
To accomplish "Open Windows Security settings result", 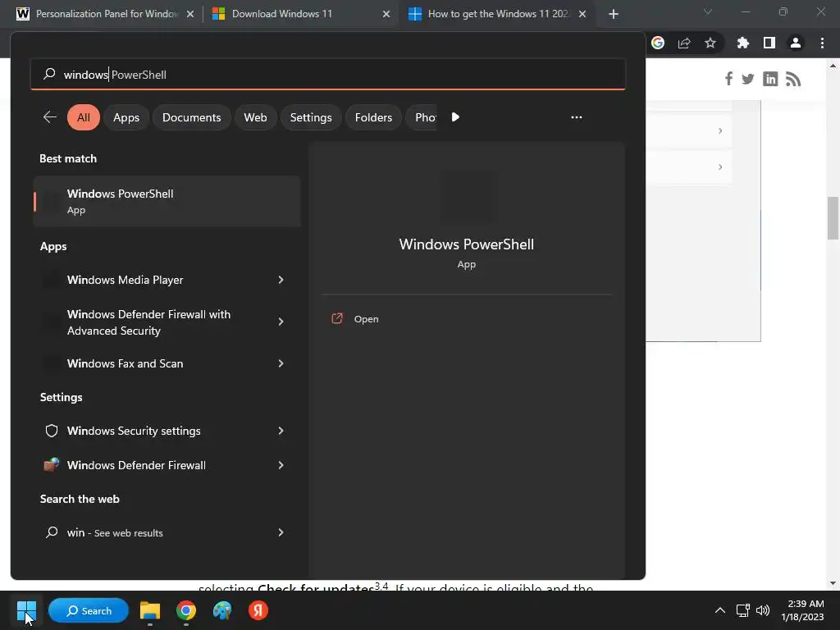I will point(134,431).
